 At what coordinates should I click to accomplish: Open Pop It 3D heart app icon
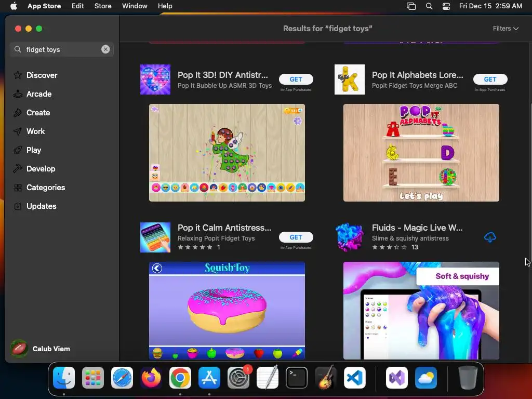(155, 79)
